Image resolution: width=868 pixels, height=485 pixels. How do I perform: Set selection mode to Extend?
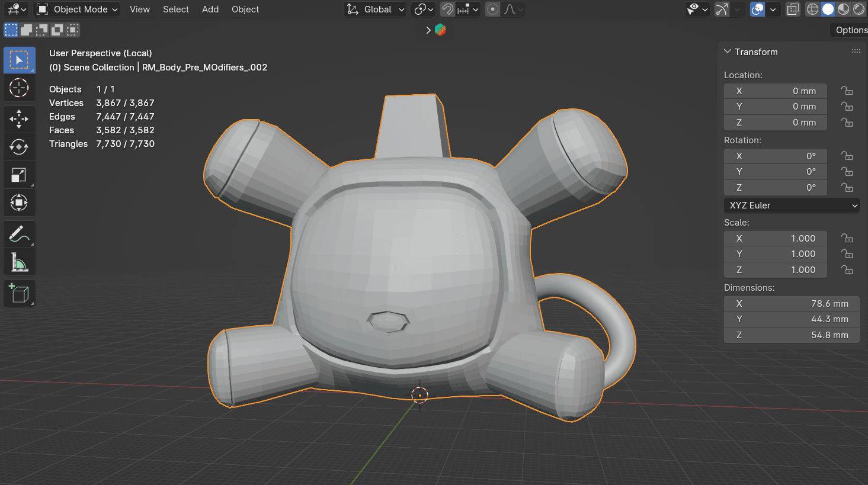pyautogui.click(x=27, y=30)
